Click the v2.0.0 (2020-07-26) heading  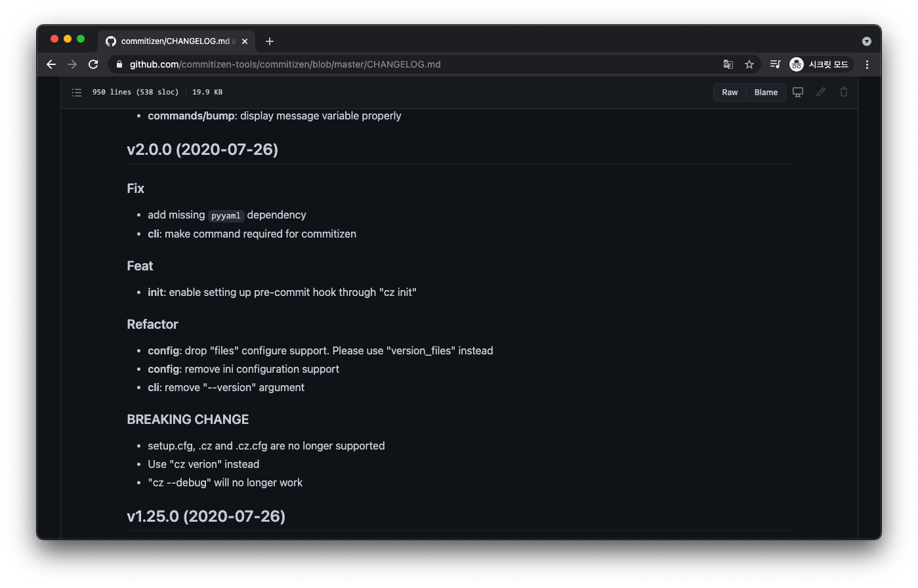(x=203, y=150)
